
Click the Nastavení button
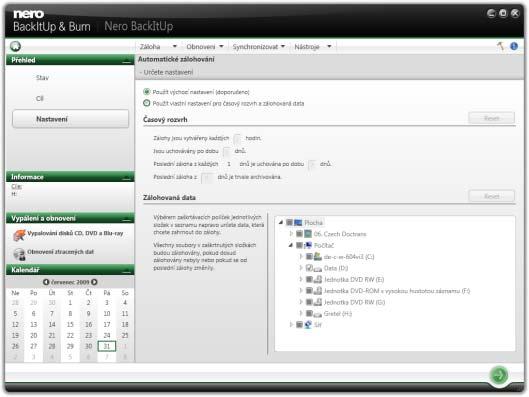71,119
